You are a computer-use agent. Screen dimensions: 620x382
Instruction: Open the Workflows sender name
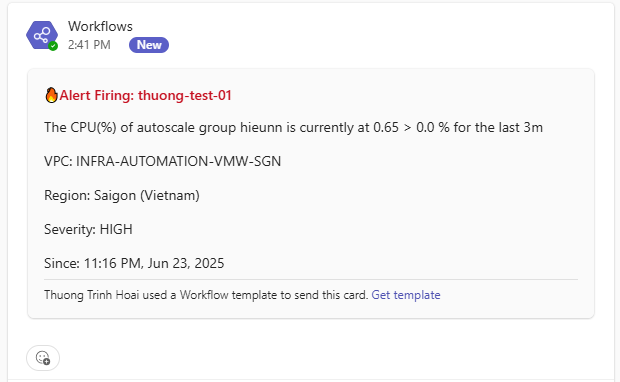click(x=100, y=26)
